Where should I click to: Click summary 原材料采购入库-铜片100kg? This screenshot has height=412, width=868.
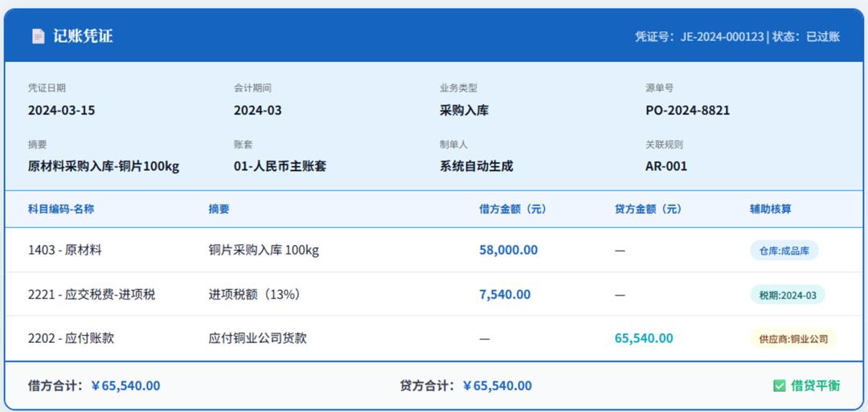click(x=104, y=166)
